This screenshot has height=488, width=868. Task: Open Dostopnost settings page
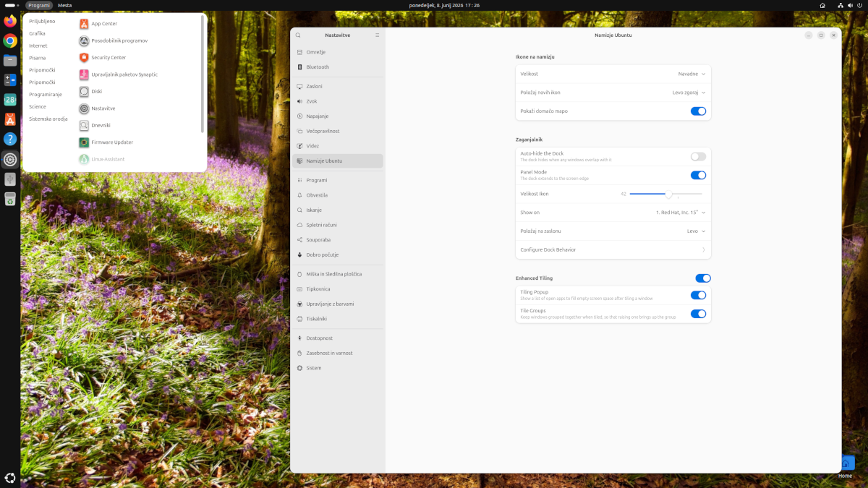click(338, 338)
